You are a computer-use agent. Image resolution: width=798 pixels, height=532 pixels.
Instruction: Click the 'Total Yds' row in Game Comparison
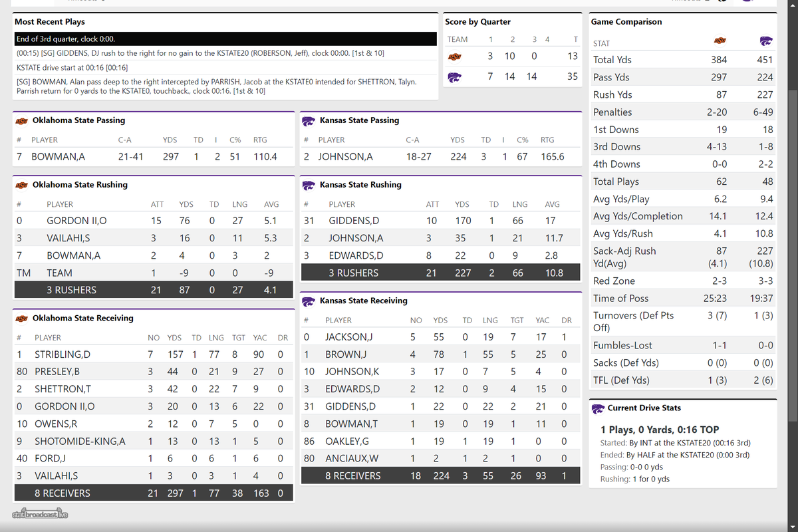(x=684, y=60)
